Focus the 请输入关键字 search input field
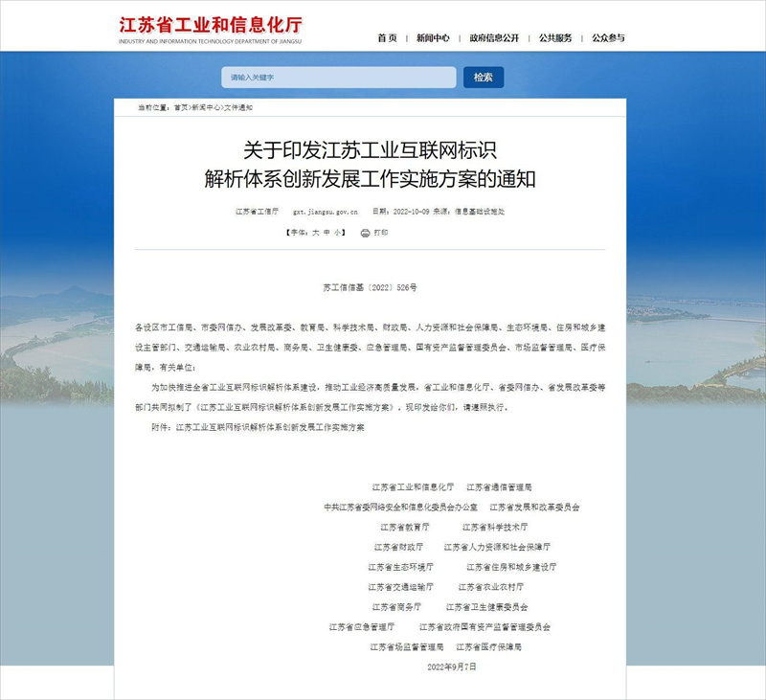 [x=339, y=78]
